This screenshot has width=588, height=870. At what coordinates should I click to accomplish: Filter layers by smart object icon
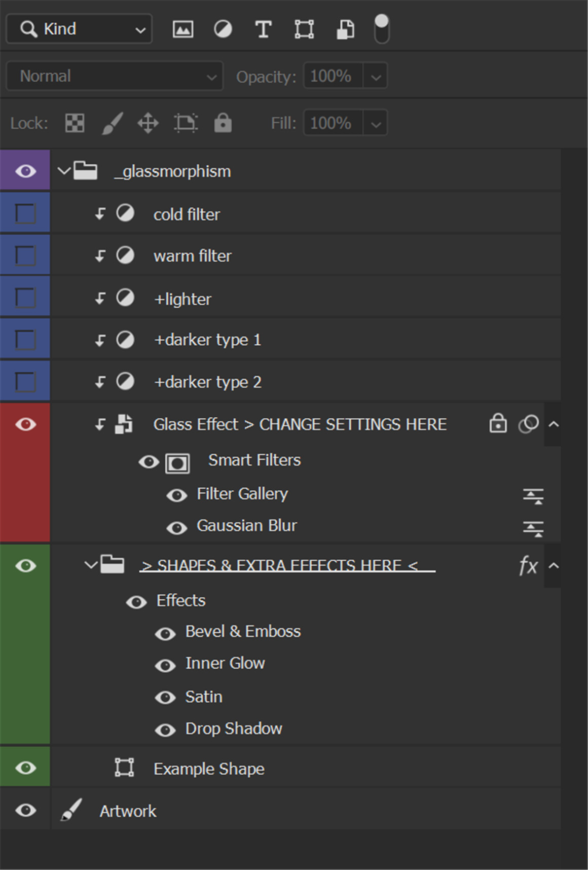[x=345, y=29]
